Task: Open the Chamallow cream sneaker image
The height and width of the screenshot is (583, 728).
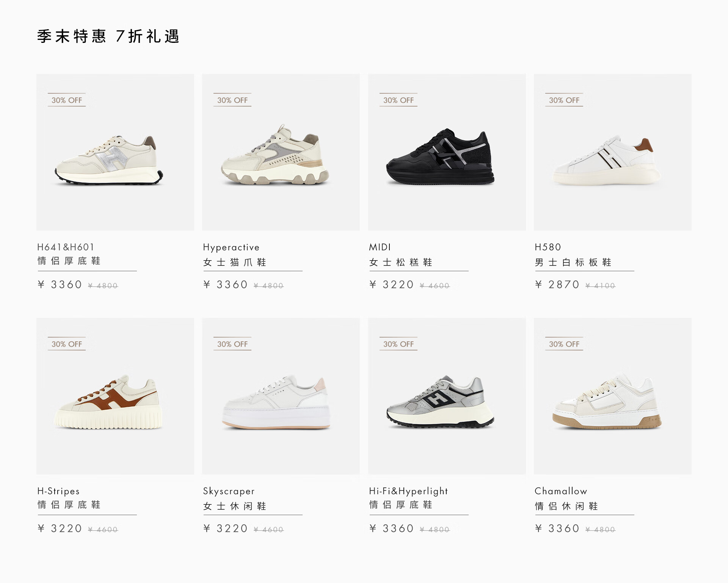Action: point(612,396)
